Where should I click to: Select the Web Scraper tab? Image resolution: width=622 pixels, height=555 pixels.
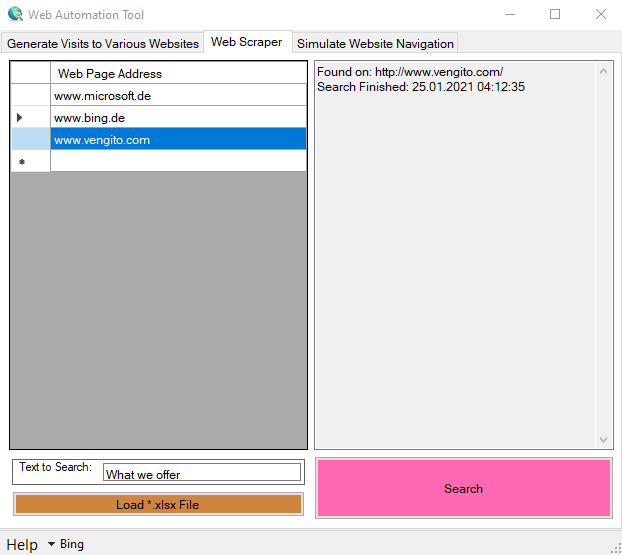coord(247,42)
